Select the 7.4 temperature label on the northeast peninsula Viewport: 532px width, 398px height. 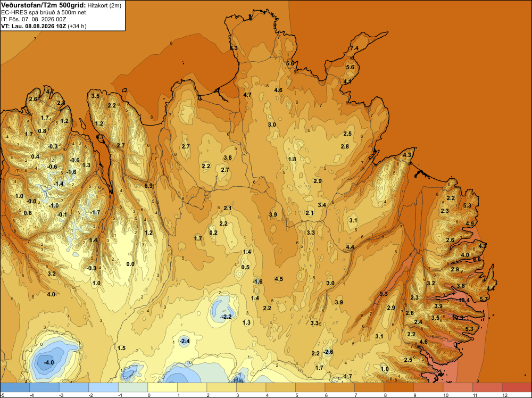tap(354, 48)
